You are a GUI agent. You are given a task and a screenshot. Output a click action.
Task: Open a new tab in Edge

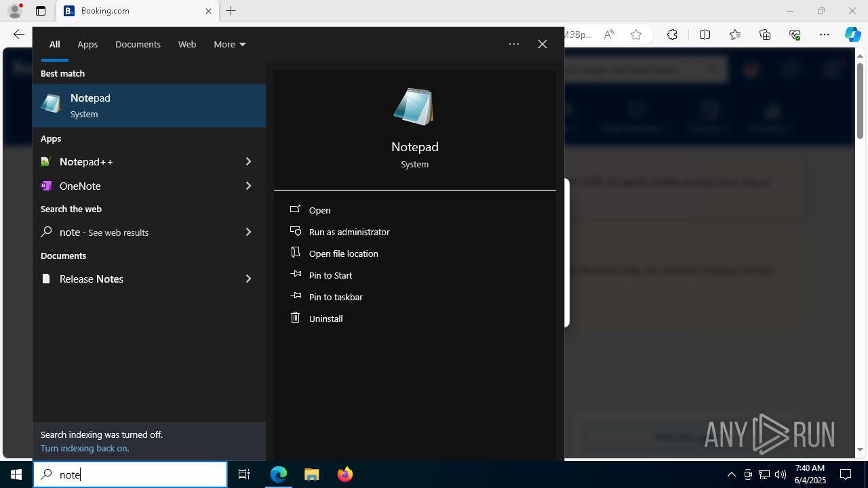[231, 11]
